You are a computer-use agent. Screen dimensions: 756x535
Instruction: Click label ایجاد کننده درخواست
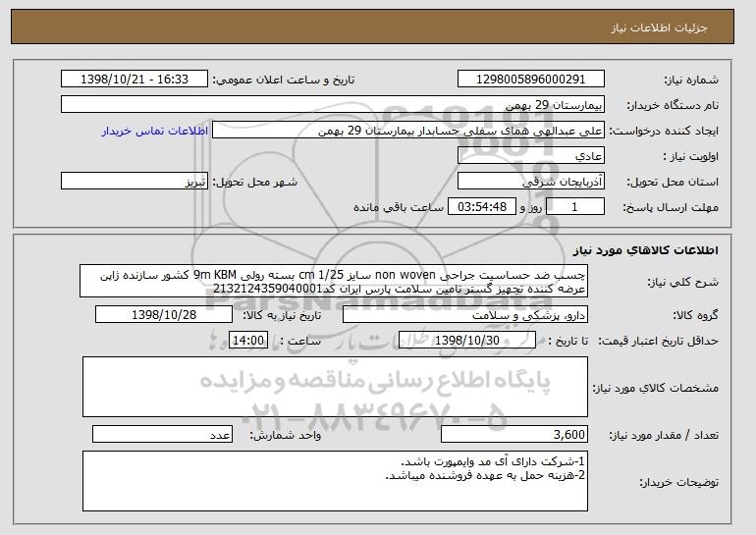coord(664,131)
